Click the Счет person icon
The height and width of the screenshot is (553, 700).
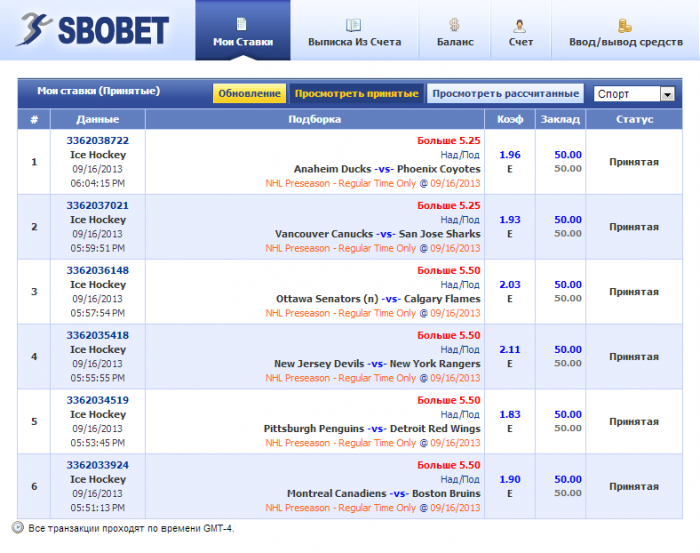(x=519, y=26)
